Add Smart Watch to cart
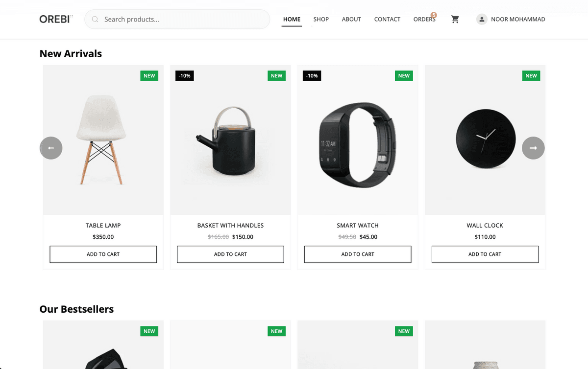The height and width of the screenshot is (369, 588). [358, 254]
